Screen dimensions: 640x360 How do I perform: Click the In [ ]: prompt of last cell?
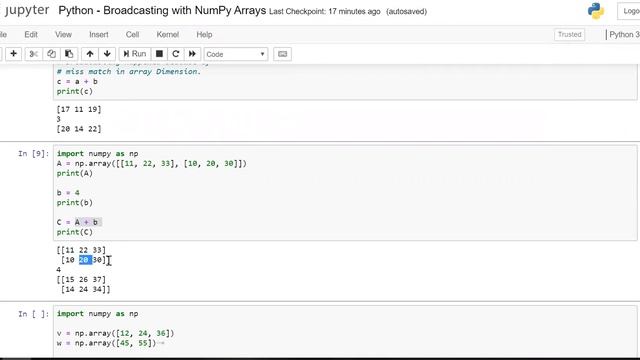33,314
